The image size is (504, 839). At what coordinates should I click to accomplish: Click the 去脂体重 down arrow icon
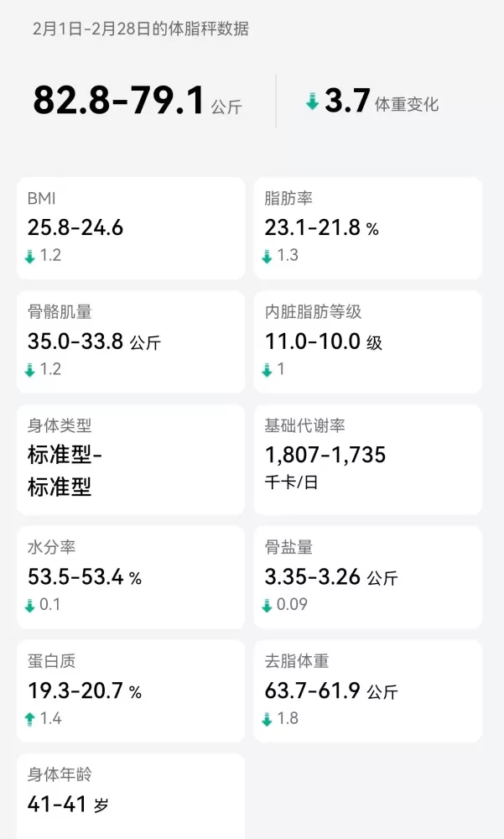(267, 718)
